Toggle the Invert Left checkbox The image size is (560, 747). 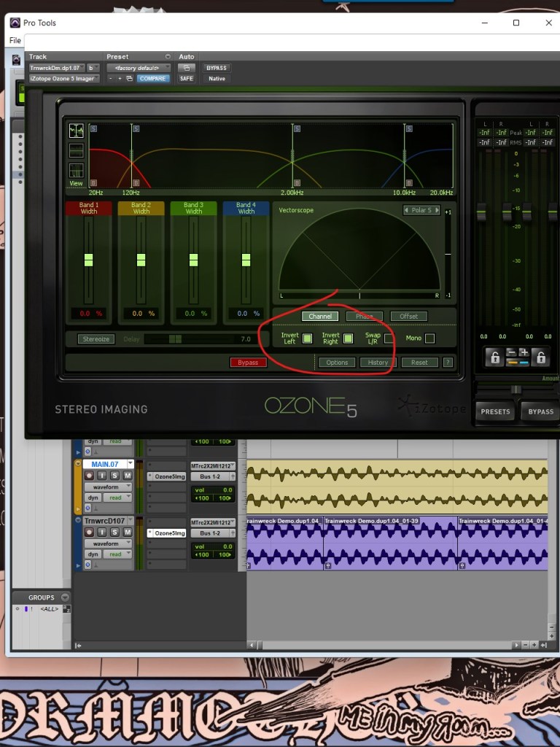click(x=308, y=338)
